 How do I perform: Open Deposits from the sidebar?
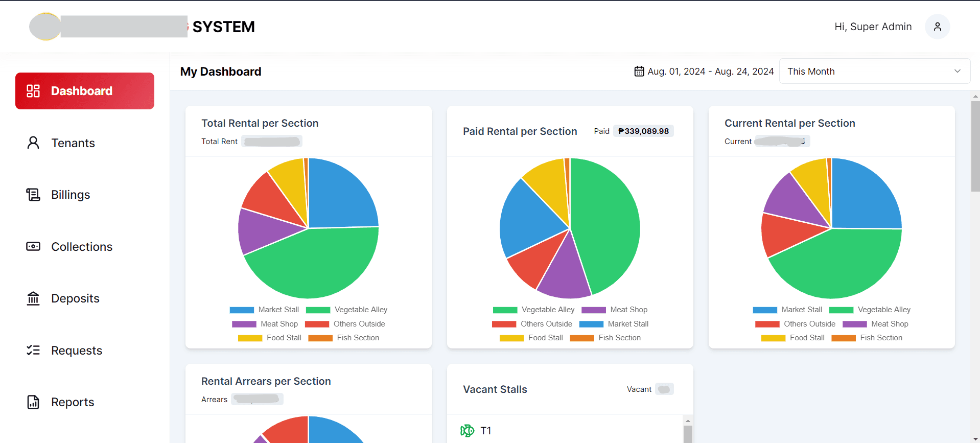point(85,298)
